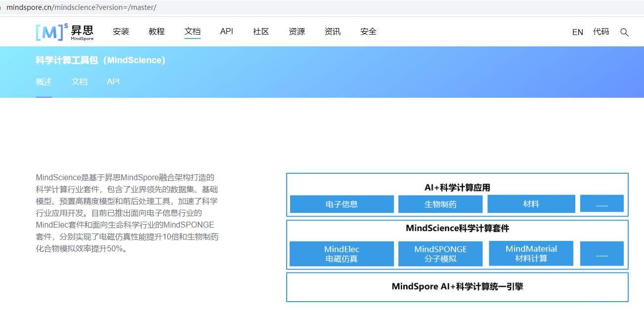Screen dimensions: 644x310
Task: Click the 材料 box in diagram
Action: pyautogui.click(x=531, y=204)
